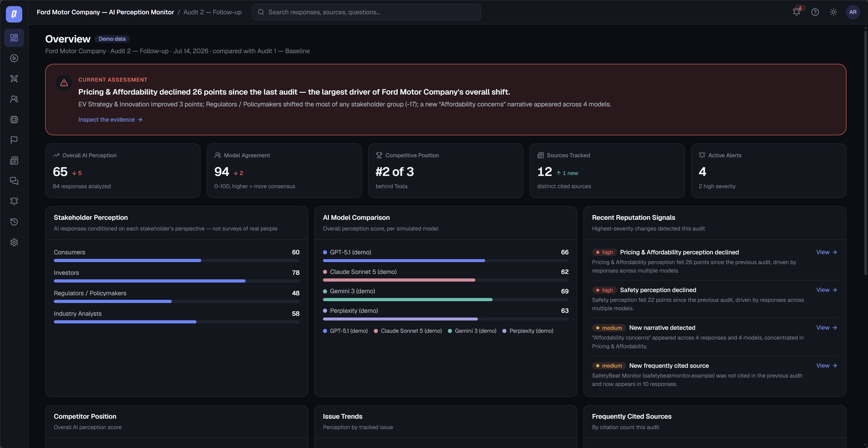Viewport: 868px width, 448px height.
Task: View the Safety perception declined signal
Action: pos(827,290)
